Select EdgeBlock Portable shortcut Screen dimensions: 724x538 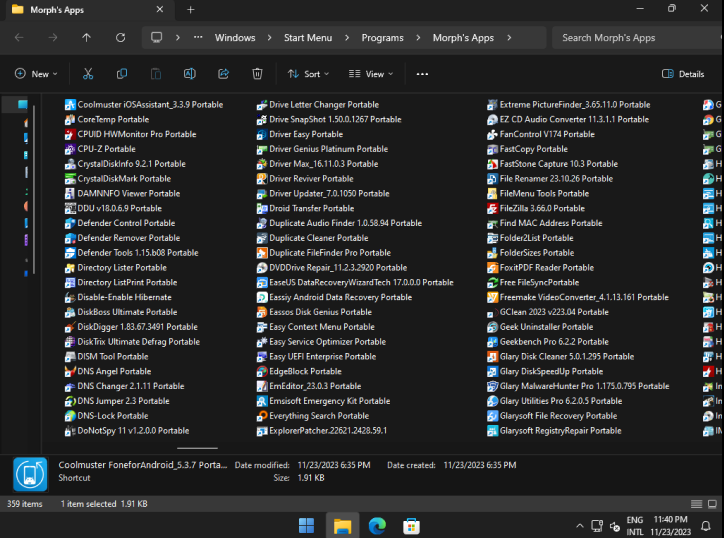pyautogui.click(x=299, y=371)
